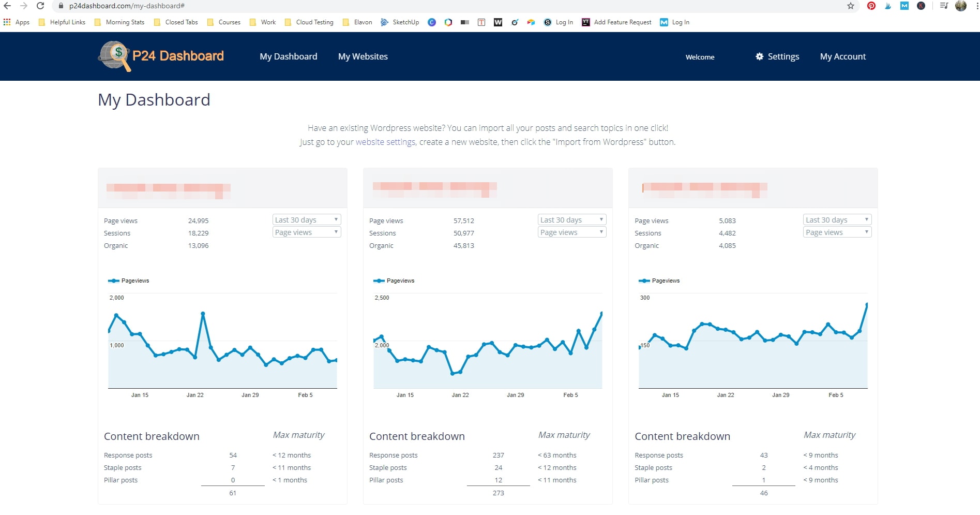Viewport: 980px width, 515px height.
Task: Expand first site's Last 30 days dropdown
Action: [307, 219]
